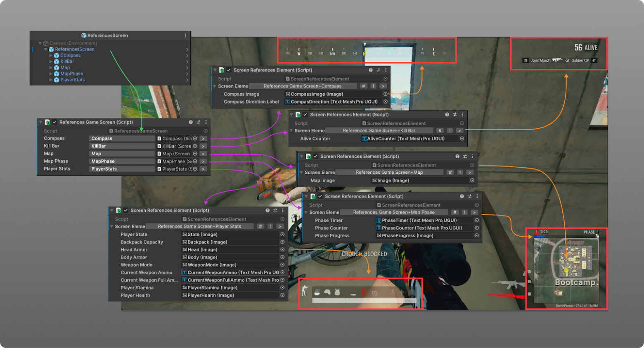
Task: Open object picker for Map Image field
Action: point(472,180)
